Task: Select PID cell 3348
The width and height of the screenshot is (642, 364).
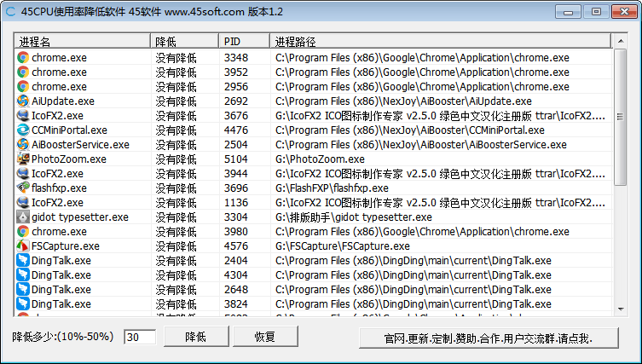Action: (236, 58)
